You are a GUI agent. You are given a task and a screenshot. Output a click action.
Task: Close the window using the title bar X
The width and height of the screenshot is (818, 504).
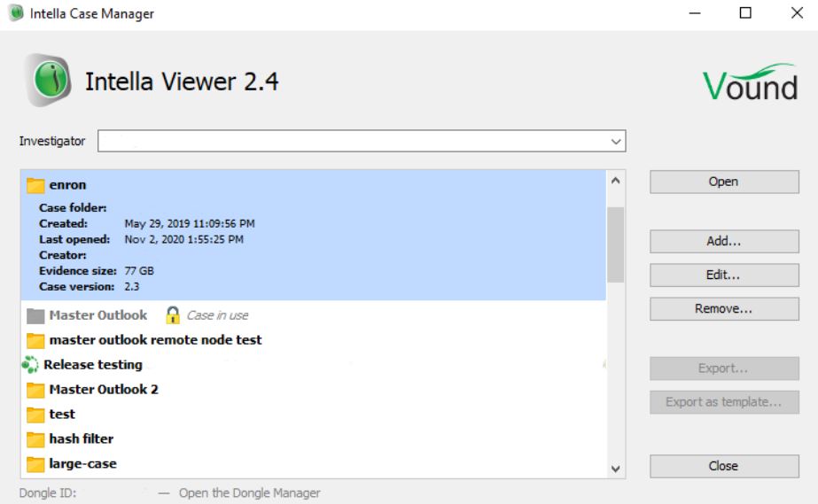(x=797, y=13)
